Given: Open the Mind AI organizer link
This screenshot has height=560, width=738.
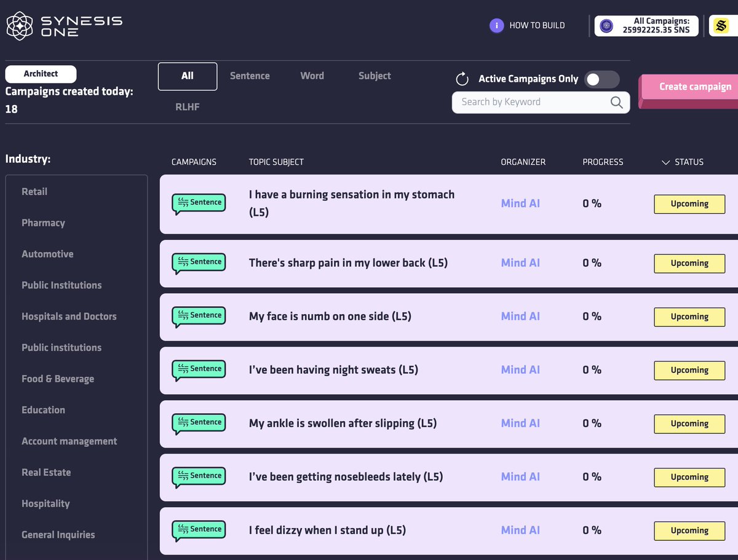Looking at the screenshot, I should click(x=520, y=203).
